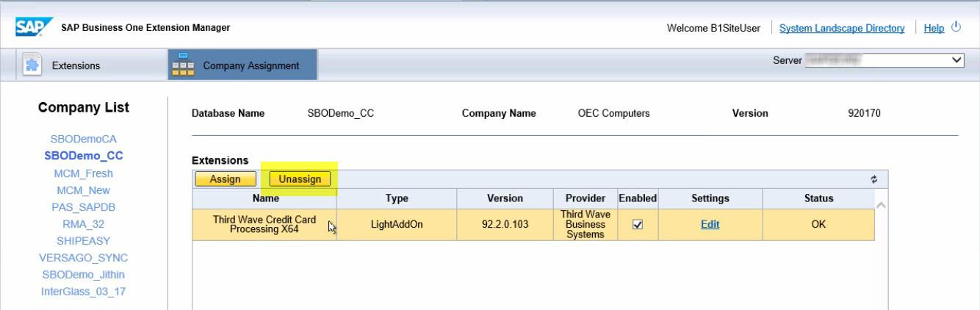Refresh extensions list with the refresh icon

(x=873, y=179)
